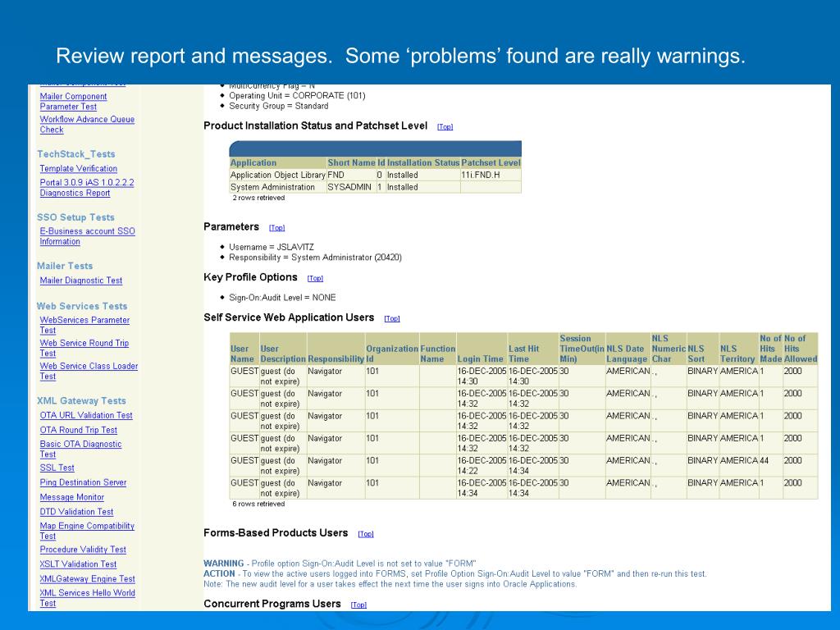Click the TechStack_Tests section heading
Viewport: 840px width, 630px height.
pos(76,154)
